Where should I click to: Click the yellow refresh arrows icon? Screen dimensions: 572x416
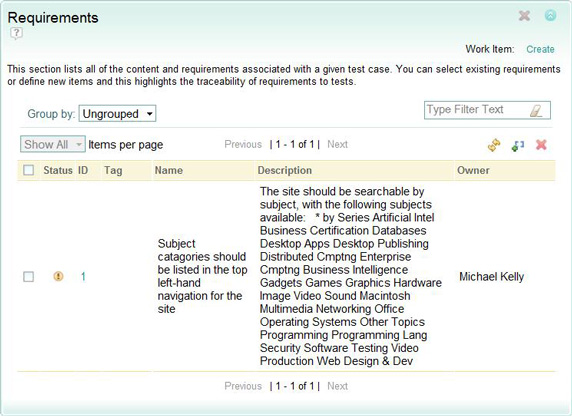coord(494,145)
